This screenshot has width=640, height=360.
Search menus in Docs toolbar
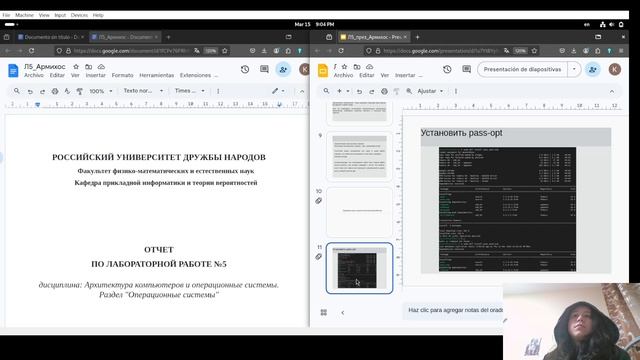coord(17,91)
